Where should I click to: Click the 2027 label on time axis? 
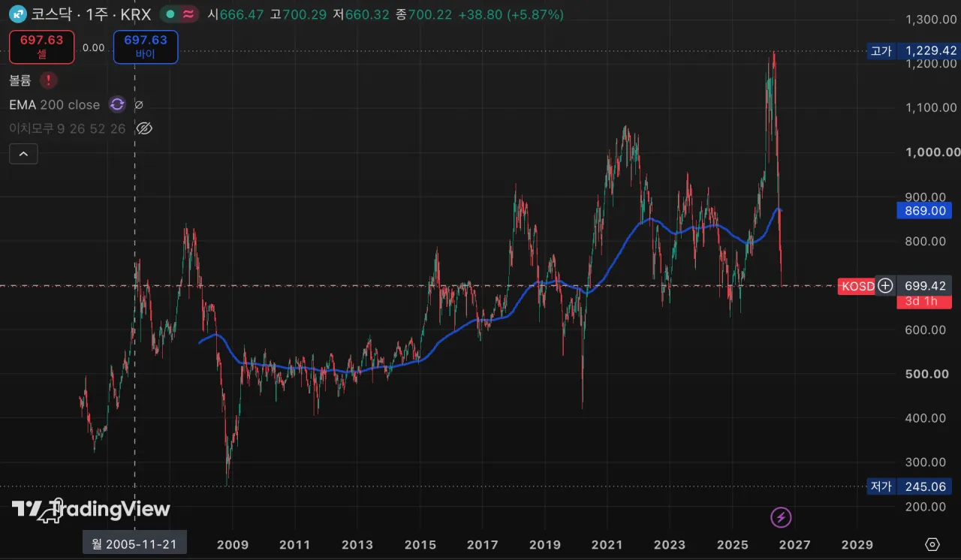tap(795, 544)
